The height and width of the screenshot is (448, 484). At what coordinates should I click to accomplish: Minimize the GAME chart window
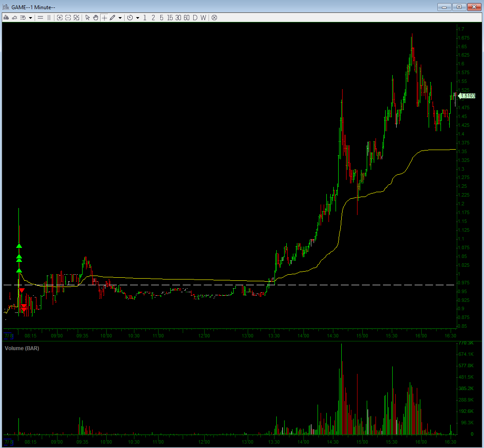(444, 7)
